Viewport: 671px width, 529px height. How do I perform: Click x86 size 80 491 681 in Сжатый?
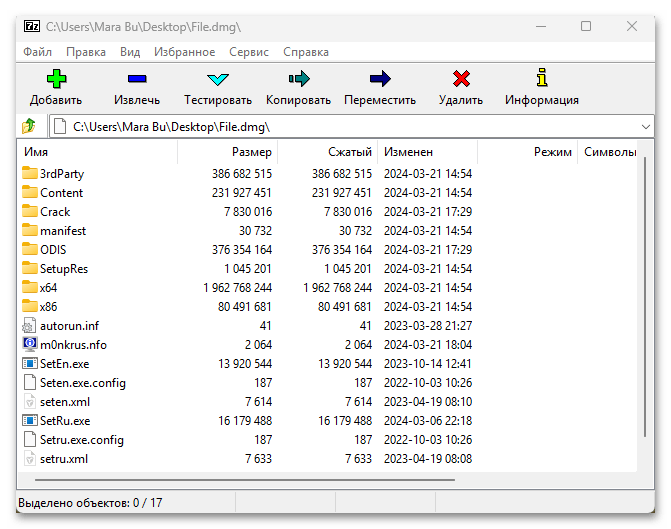pyautogui.click(x=345, y=306)
